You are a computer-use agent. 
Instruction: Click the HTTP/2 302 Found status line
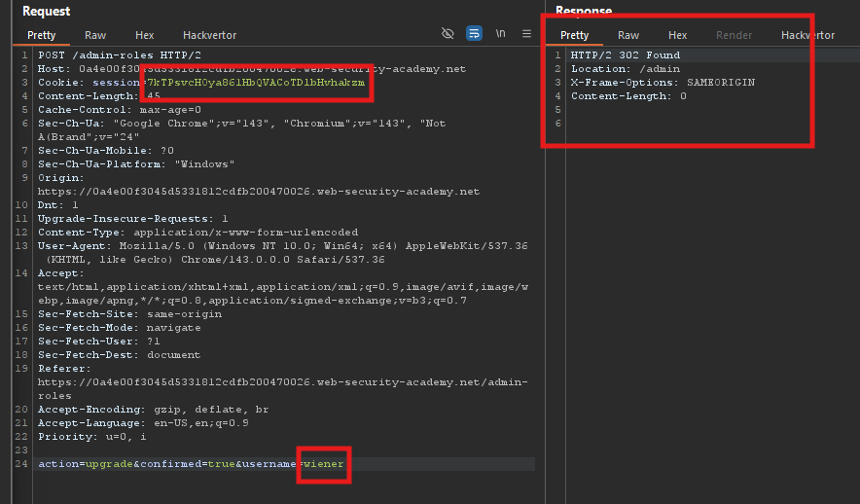click(x=626, y=55)
